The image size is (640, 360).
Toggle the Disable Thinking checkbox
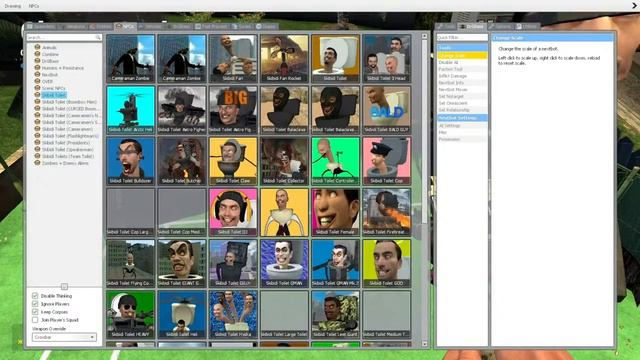35,296
